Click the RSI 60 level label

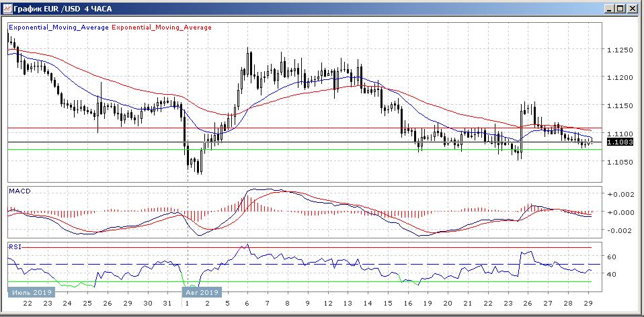click(x=612, y=257)
